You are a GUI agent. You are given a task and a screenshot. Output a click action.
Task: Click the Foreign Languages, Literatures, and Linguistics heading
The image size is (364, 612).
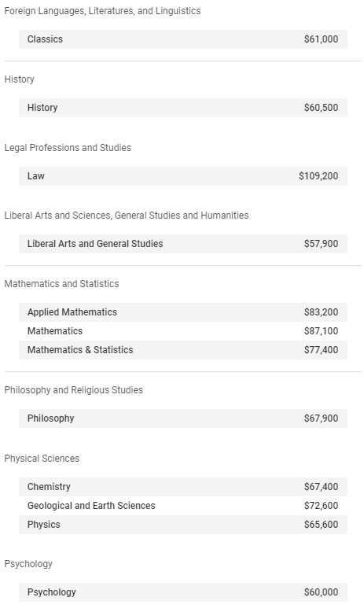pyautogui.click(x=102, y=11)
